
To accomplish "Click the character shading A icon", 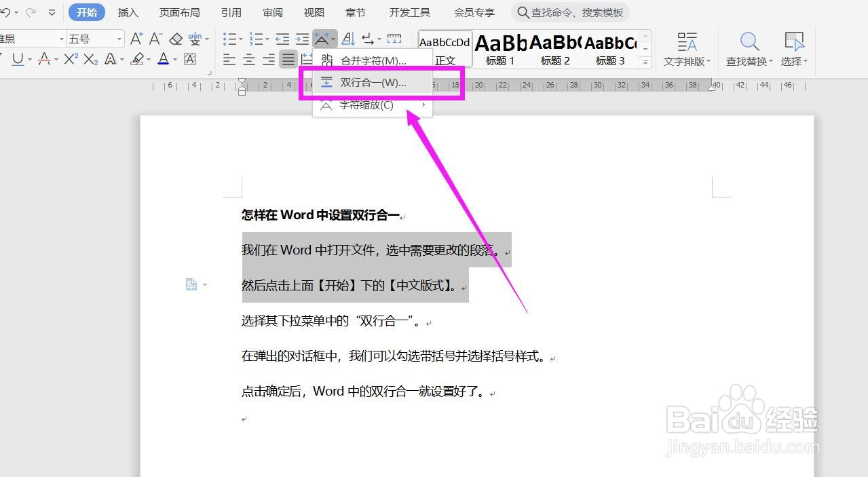I will tap(190, 60).
